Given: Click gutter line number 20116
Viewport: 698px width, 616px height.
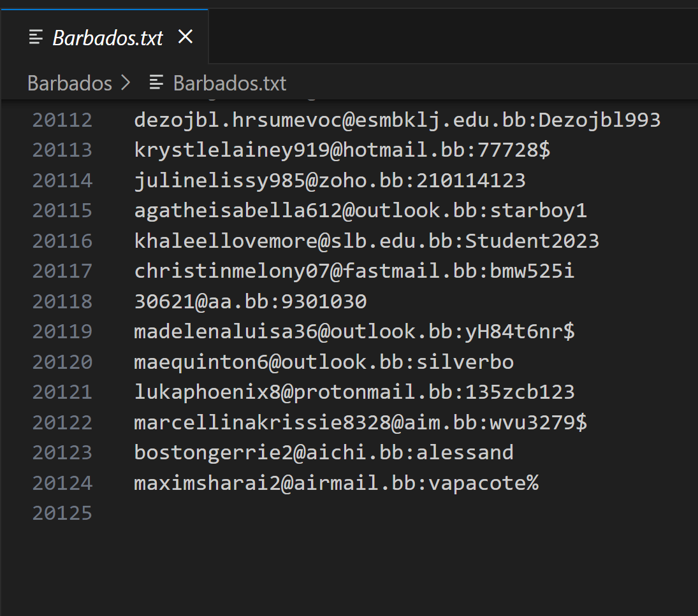Looking at the screenshot, I should point(62,241).
